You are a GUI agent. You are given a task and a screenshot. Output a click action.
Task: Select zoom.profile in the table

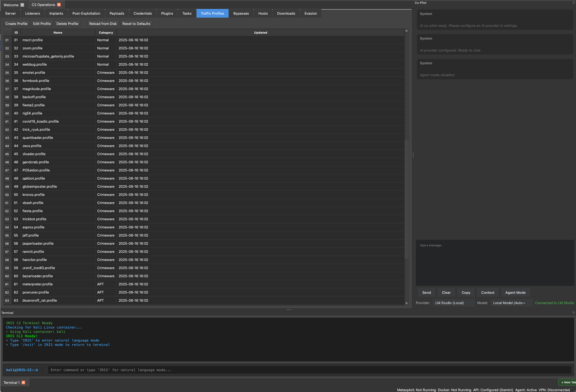pyautogui.click(x=204, y=48)
